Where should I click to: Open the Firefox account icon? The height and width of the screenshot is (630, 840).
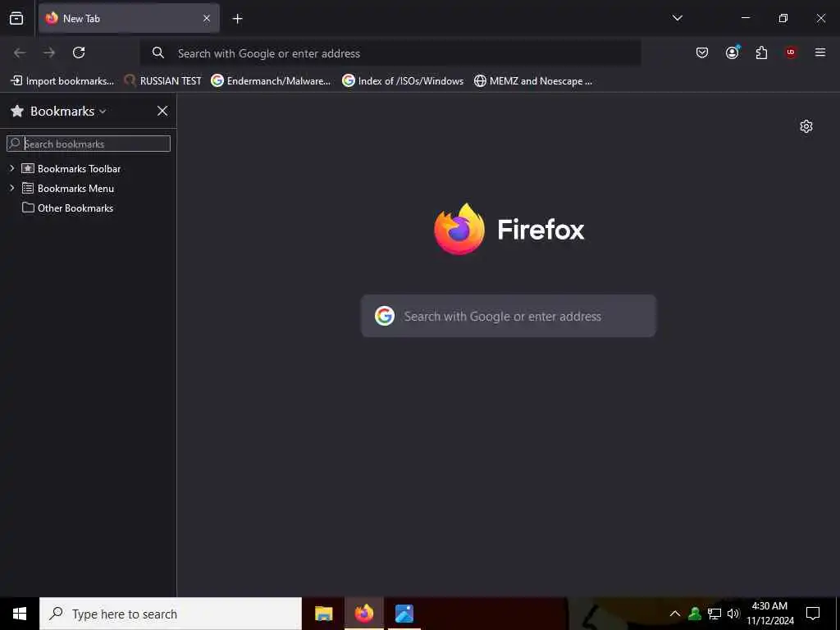(x=732, y=52)
